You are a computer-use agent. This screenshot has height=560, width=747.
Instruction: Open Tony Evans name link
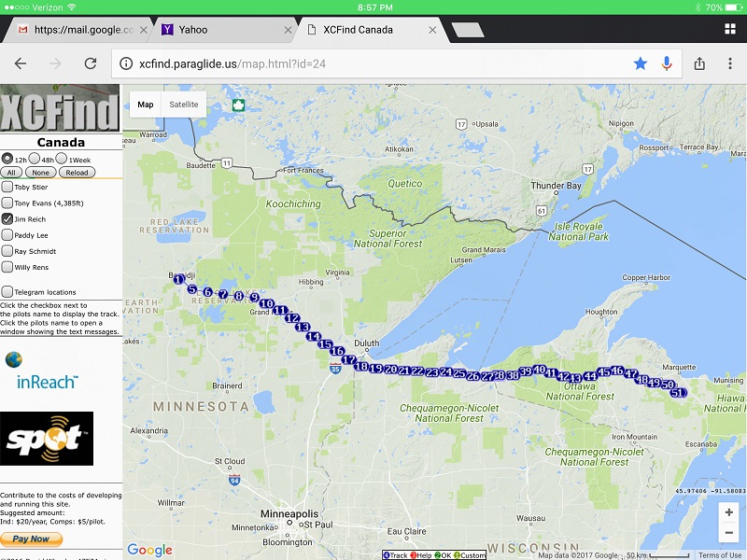(x=49, y=203)
